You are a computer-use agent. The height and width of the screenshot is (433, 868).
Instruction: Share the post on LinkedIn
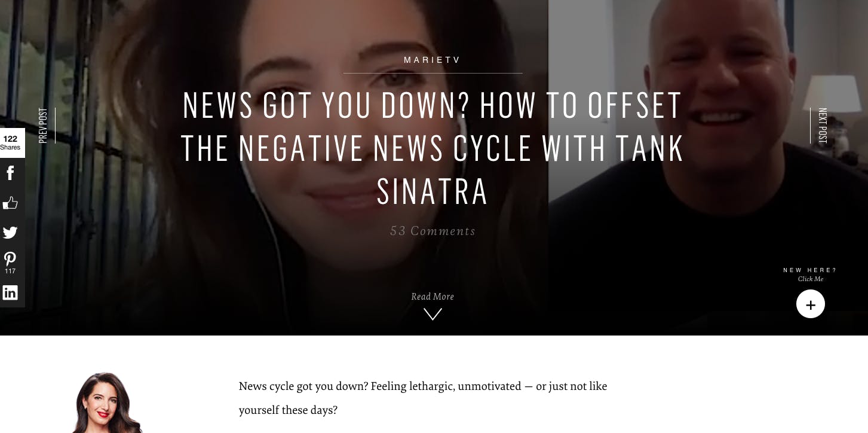[x=10, y=292]
